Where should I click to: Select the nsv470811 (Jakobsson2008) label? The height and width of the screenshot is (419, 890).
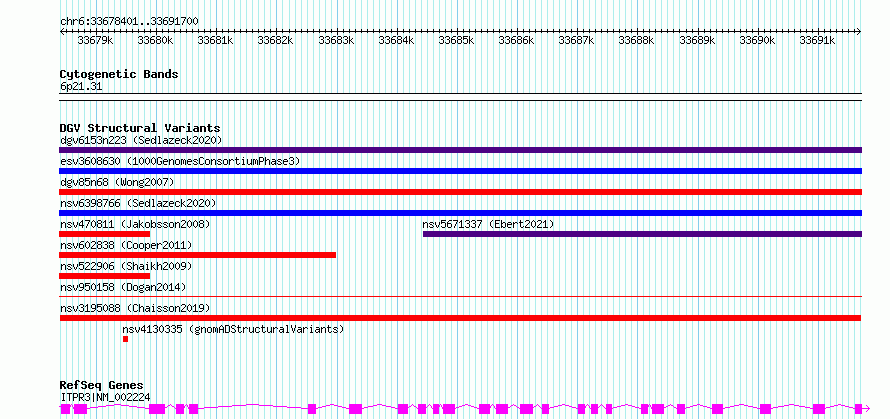pos(135,224)
